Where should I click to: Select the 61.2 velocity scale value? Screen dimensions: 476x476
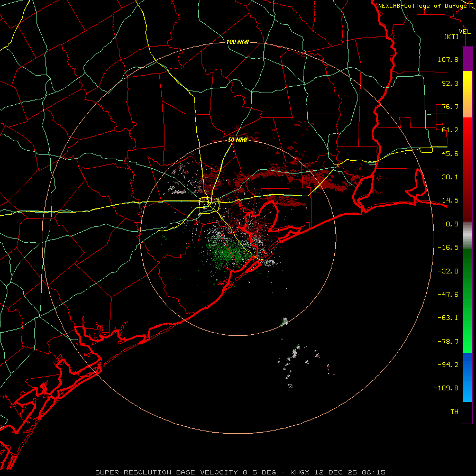450,130
